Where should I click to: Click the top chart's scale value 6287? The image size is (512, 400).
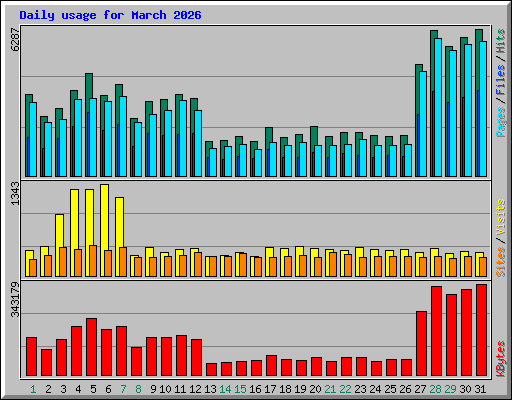(x=15, y=40)
